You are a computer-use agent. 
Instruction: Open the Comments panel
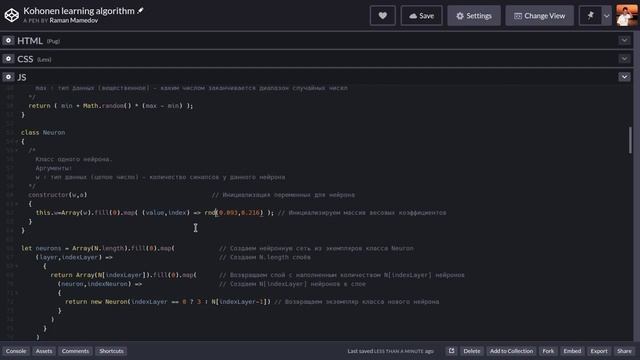click(75, 351)
